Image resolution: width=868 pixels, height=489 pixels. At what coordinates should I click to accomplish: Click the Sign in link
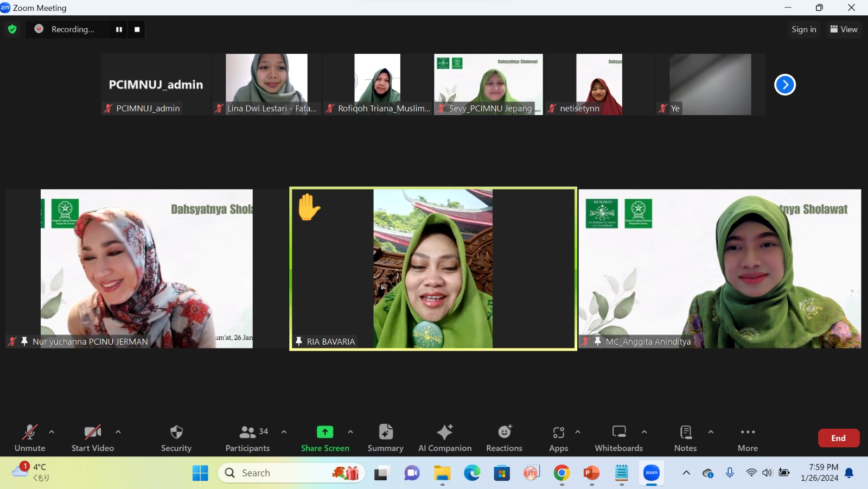(803, 29)
